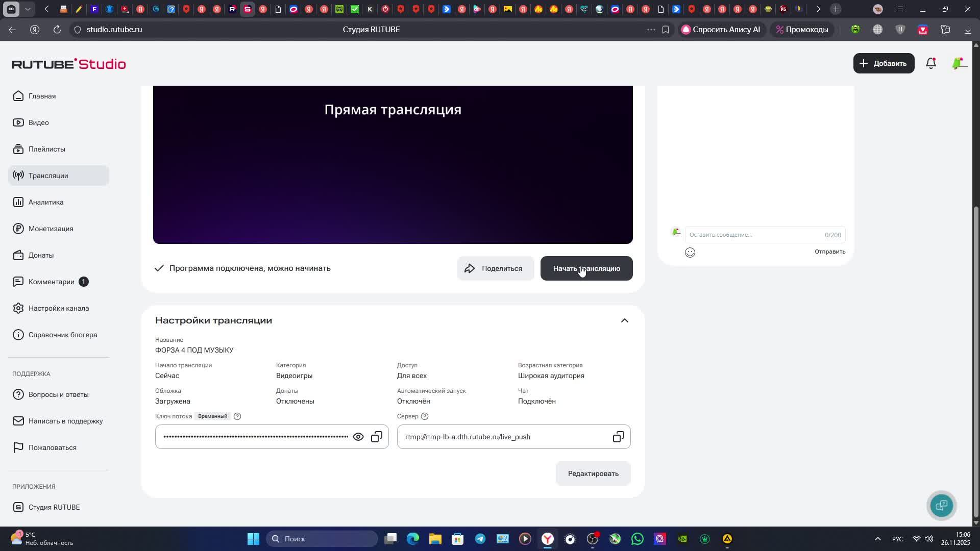Copy the stream key
980x551 pixels.
click(377, 437)
